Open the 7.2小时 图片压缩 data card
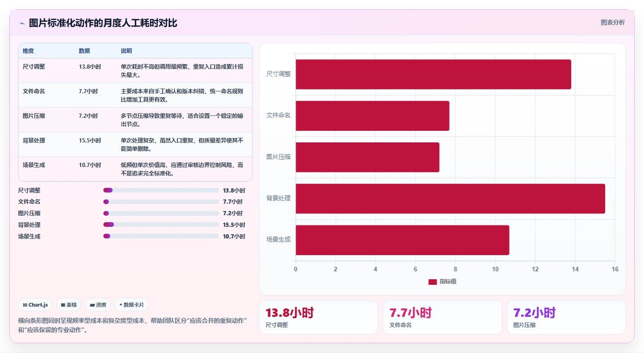The width and height of the screenshot is (644, 353). [x=566, y=317]
